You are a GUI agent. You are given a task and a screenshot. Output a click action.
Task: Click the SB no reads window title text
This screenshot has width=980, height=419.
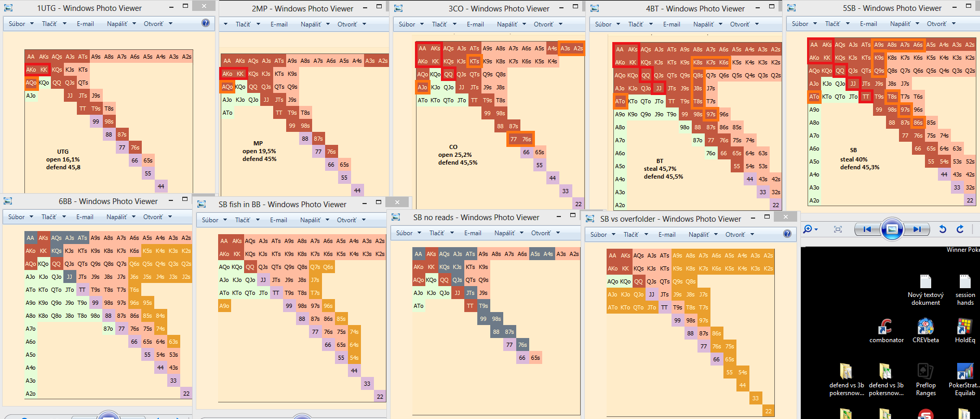tap(476, 217)
